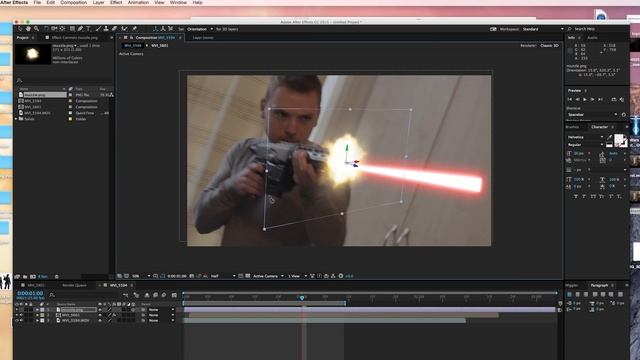
Task: Open the Effect menu
Action: point(116,2)
